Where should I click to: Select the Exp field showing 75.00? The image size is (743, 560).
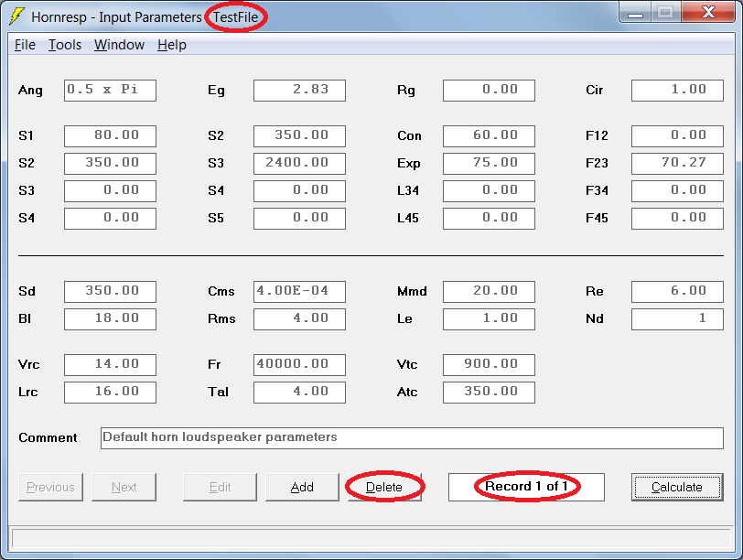tap(489, 164)
